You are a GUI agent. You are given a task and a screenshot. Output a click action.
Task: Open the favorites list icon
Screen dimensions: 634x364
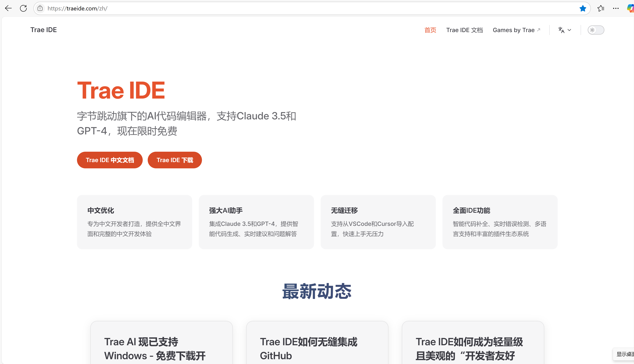point(600,8)
